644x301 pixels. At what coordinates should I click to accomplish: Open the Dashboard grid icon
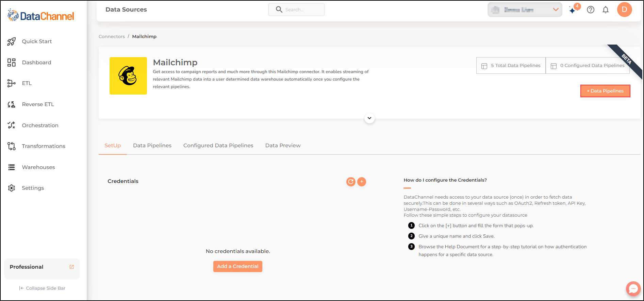(12, 63)
